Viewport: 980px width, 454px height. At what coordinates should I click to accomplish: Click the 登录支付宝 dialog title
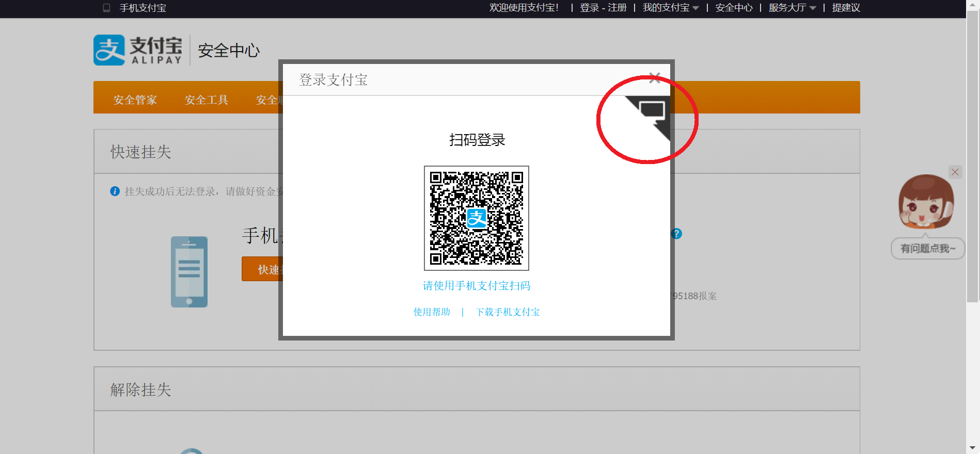(334, 80)
